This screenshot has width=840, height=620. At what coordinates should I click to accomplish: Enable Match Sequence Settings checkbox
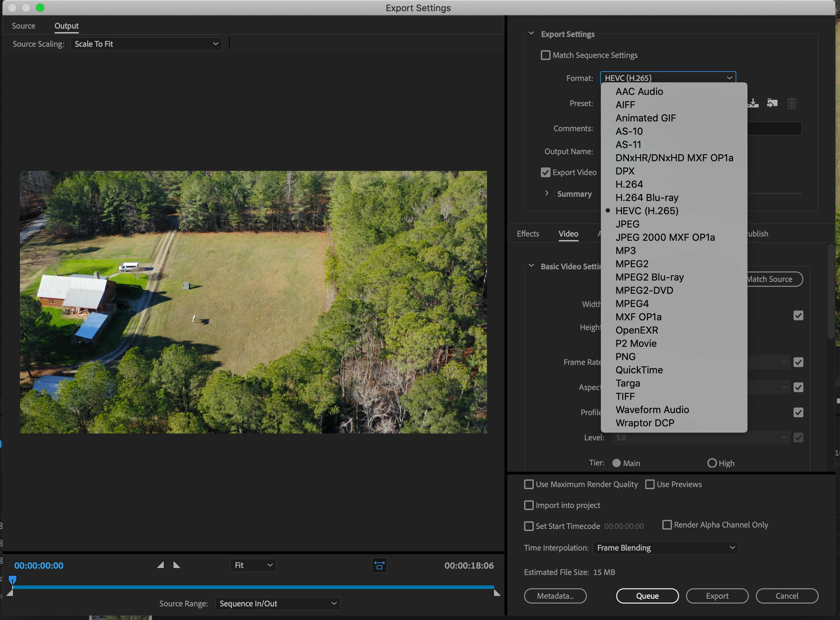click(545, 55)
